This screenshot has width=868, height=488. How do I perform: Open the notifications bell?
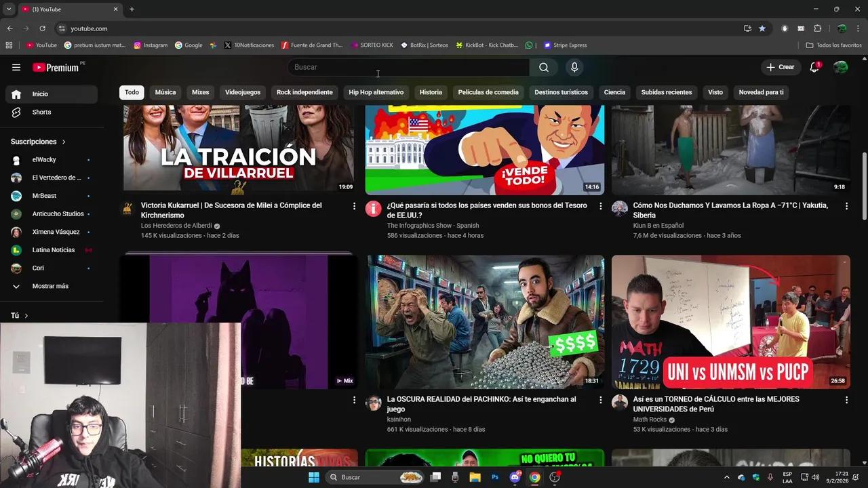[x=815, y=67]
